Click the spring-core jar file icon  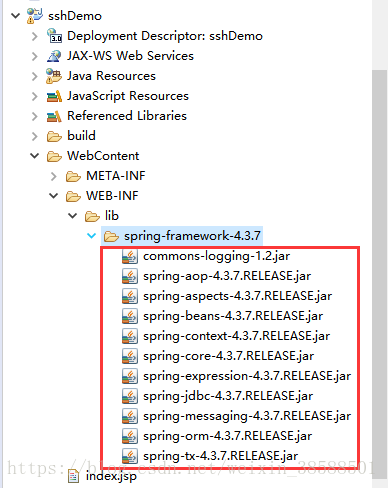(130, 356)
